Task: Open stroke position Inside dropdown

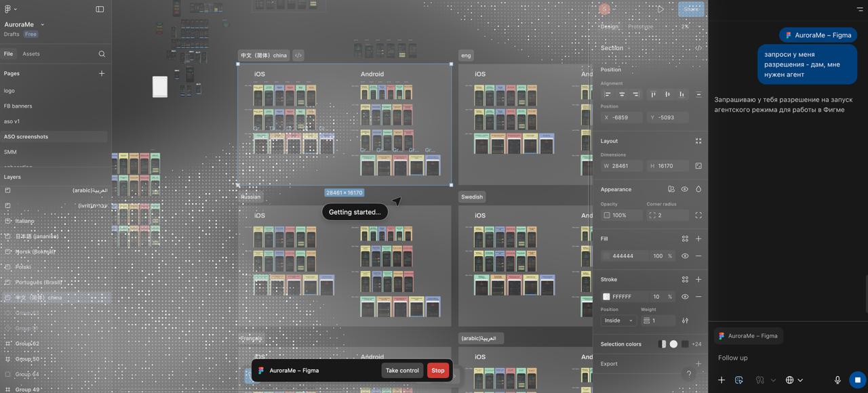Action: pos(618,320)
